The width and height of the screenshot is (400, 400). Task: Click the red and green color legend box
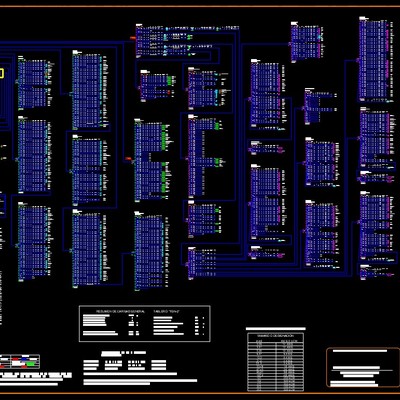point(20,362)
